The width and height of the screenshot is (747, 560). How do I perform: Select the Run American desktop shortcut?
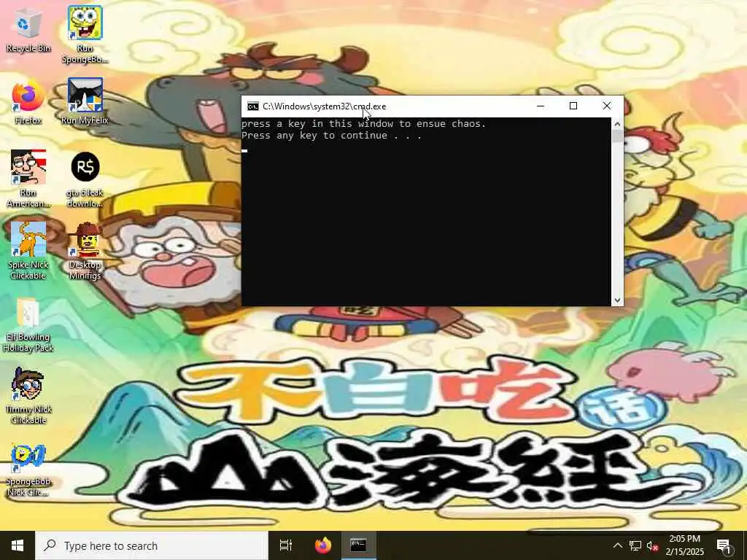click(x=28, y=179)
